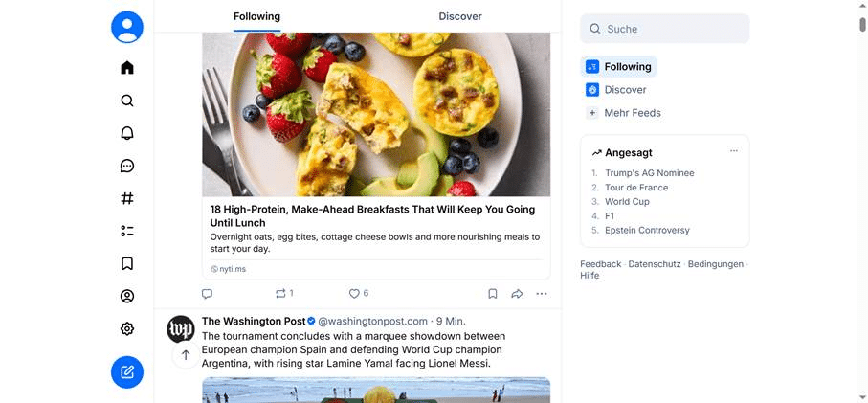Open saved posts bookmark icon in sidebar

(x=126, y=263)
